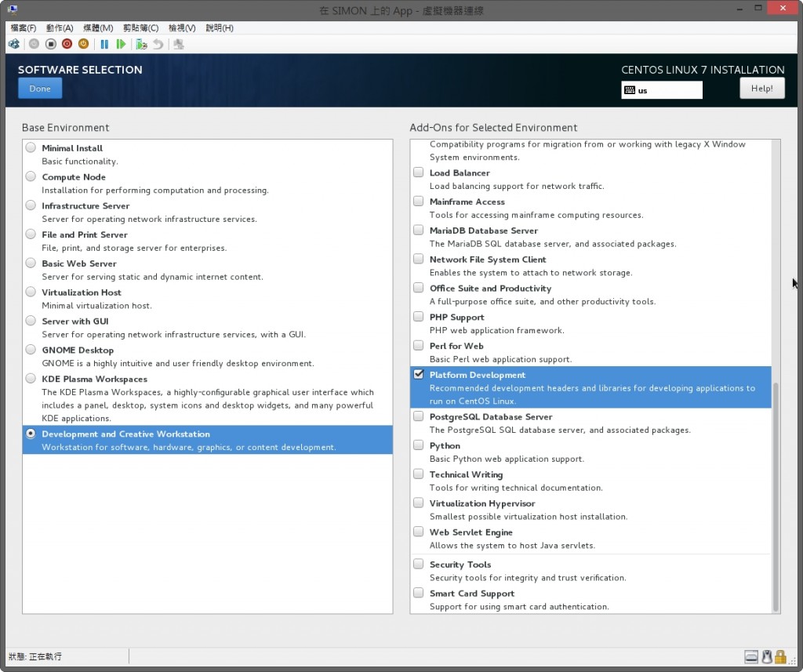Viewport: 803px width, 672px height.
Task: Click 'SOFTWARE SELECTION' title text
Action: [80, 70]
